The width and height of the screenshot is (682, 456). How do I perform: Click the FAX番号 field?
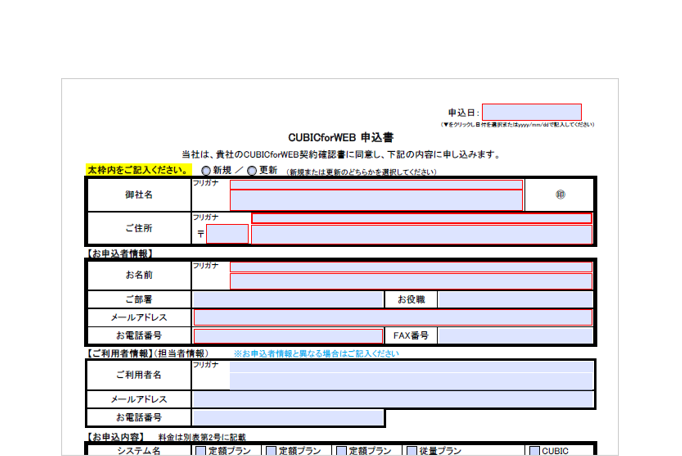click(515, 335)
